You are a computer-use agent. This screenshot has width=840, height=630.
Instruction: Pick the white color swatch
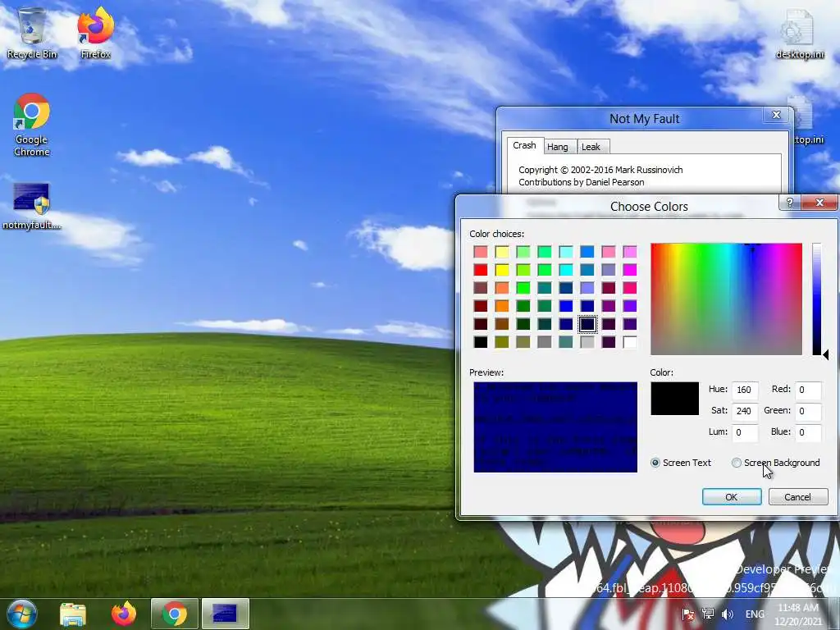pos(630,342)
